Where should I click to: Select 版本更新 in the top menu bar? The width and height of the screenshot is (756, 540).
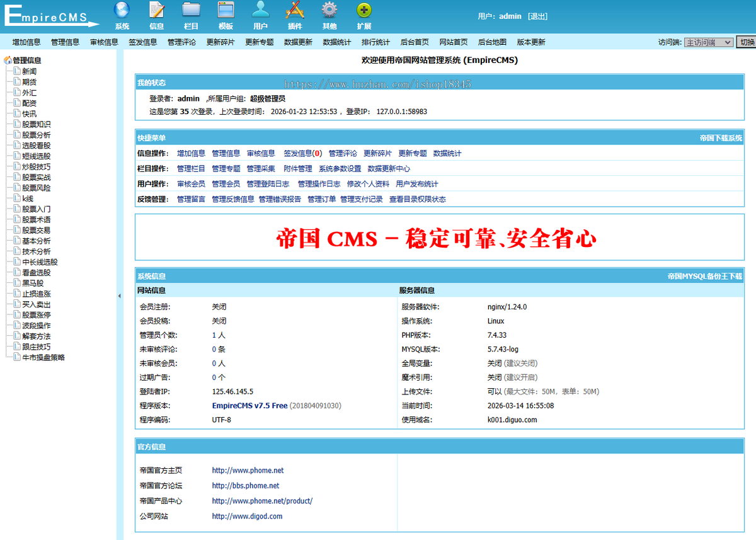click(531, 42)
